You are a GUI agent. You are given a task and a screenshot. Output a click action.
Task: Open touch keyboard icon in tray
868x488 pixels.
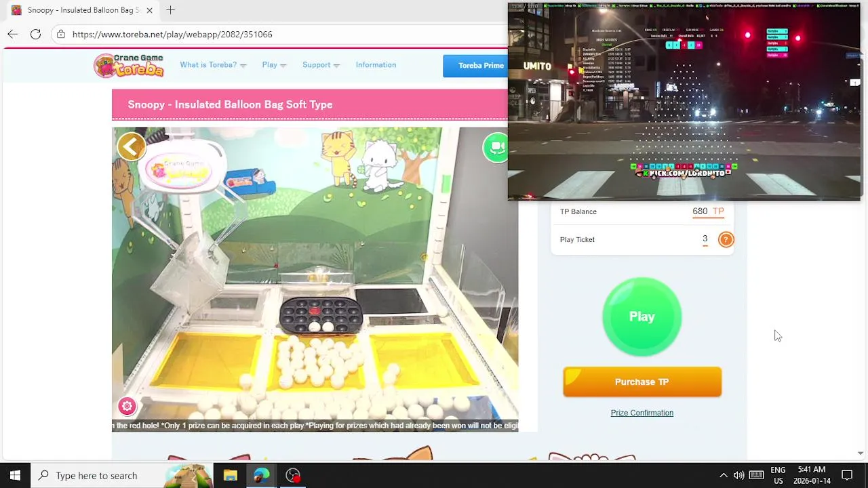[757, 475]
